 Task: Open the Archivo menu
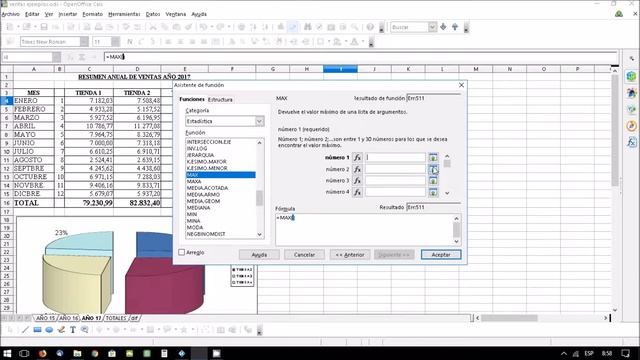10,14
